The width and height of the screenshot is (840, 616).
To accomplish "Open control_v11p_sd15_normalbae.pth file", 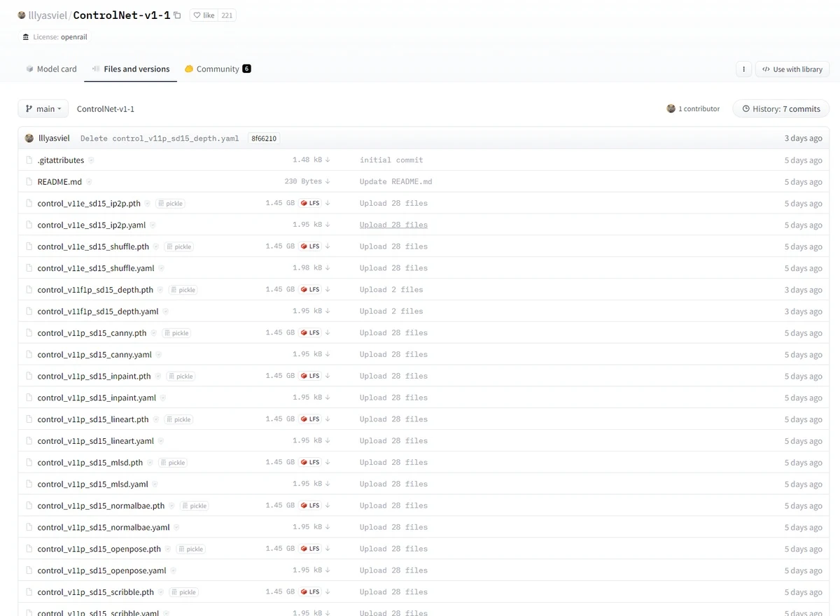I will coord(101,506).
